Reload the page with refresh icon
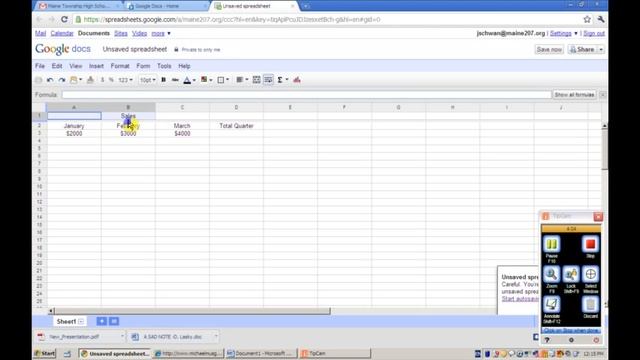 click(64, 19)
